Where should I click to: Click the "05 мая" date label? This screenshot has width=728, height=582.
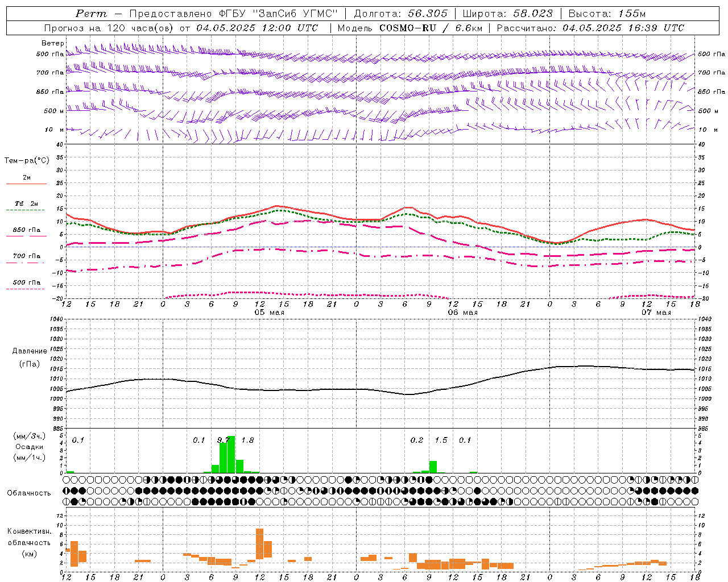[x=270, y=313]
